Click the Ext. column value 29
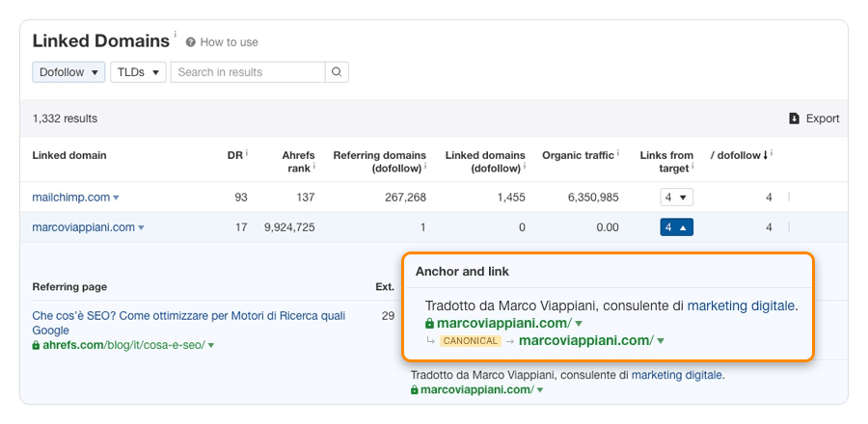The height and width of the screenshot is (424, 868). click(x=388, y=316)
